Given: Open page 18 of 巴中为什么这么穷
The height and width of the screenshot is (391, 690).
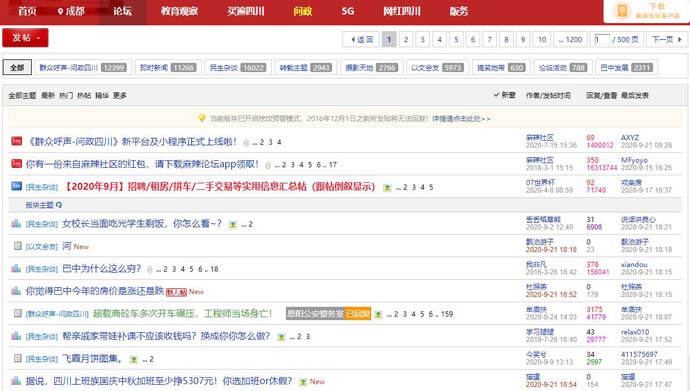Looking at the screenshot, I should (214, 269).
